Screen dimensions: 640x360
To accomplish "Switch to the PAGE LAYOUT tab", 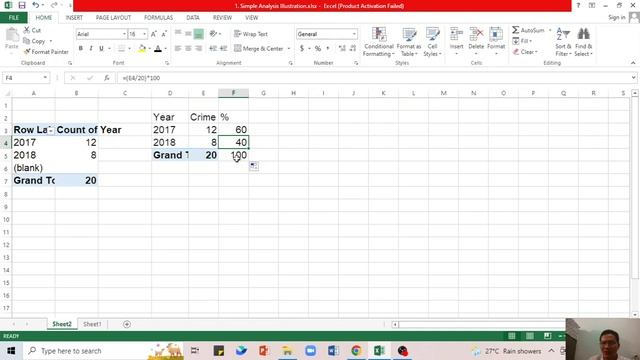I will [113, 18].
